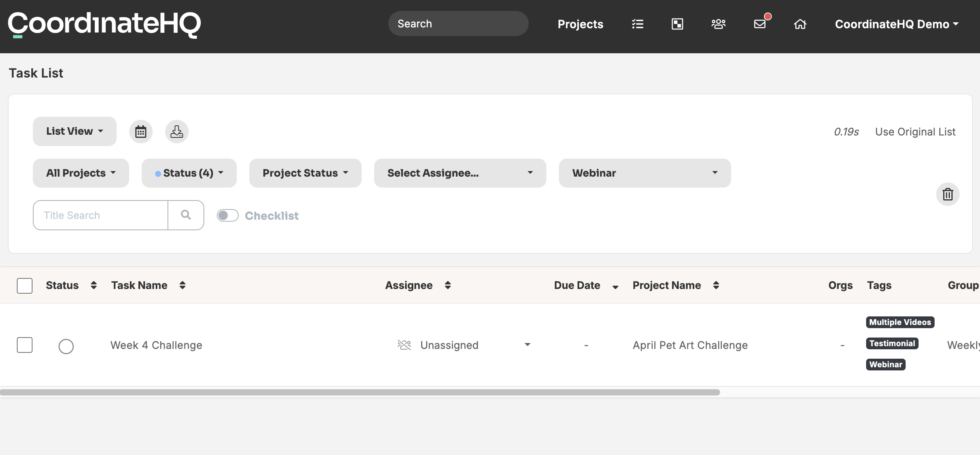Open the Week 4 Challenge task
The image size is (980, 455).
tap(156, 345)
